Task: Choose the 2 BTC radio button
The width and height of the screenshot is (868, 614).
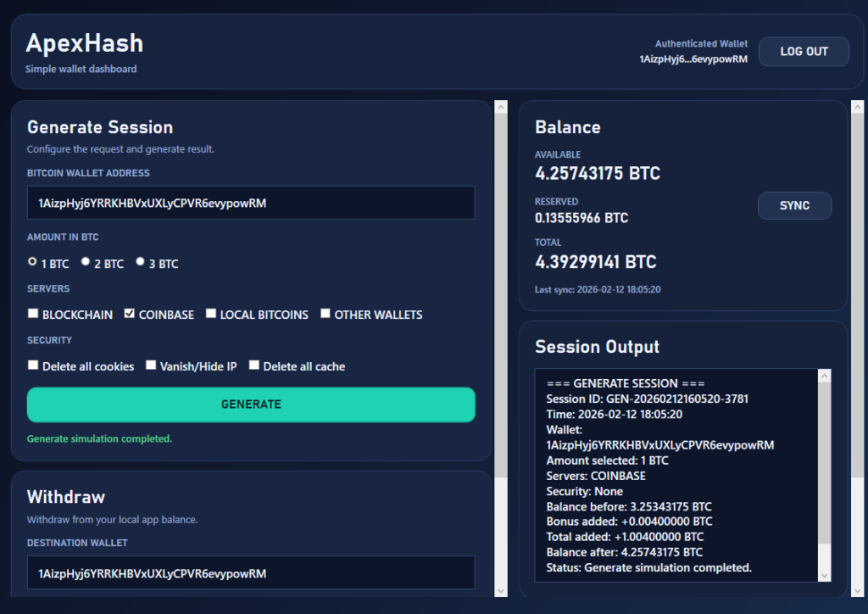Action: (86, 262)
